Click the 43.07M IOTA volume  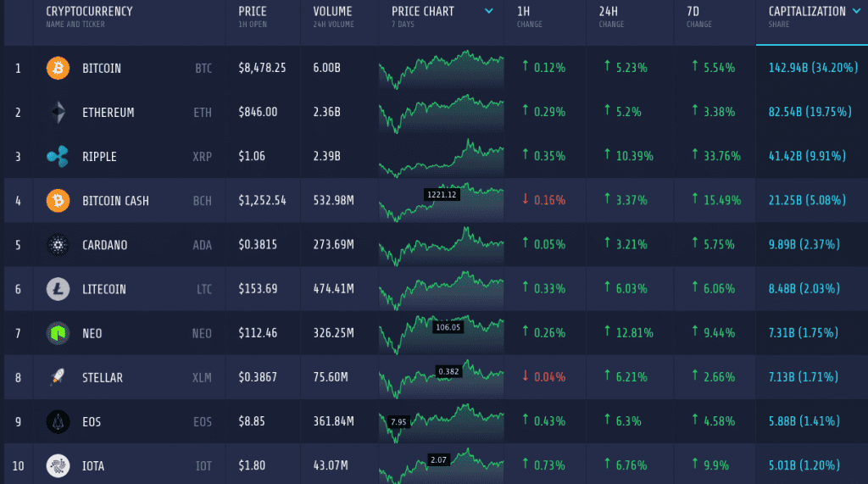331,465
